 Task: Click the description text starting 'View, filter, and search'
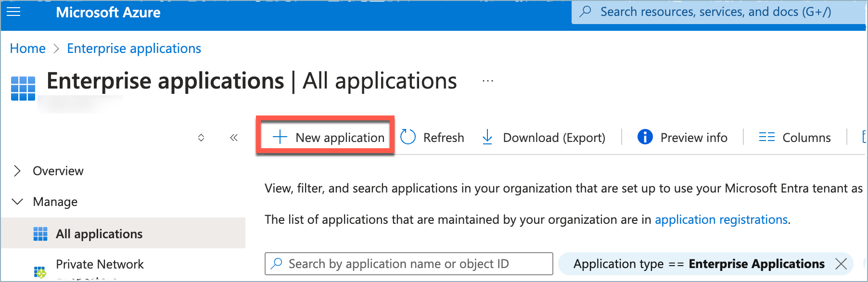pyautogui.click(x=563, y=188)
